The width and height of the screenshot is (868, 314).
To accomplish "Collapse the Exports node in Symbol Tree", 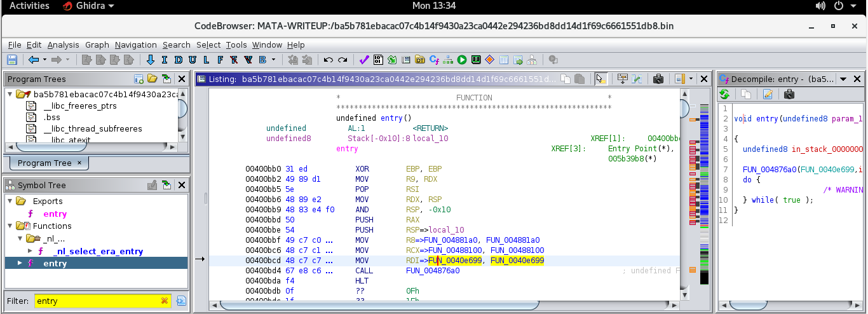I will click(x=10, y=201).
